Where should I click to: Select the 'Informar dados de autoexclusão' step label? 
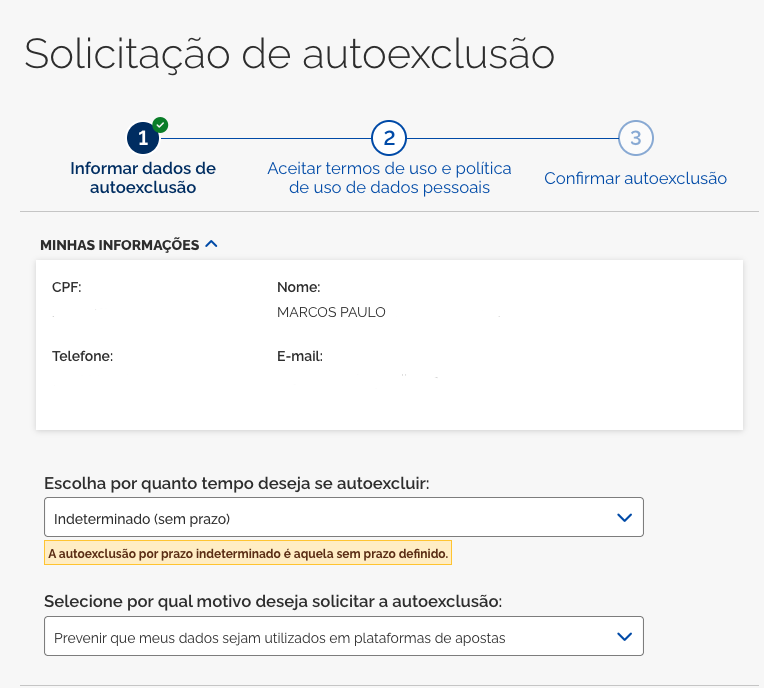143,178
